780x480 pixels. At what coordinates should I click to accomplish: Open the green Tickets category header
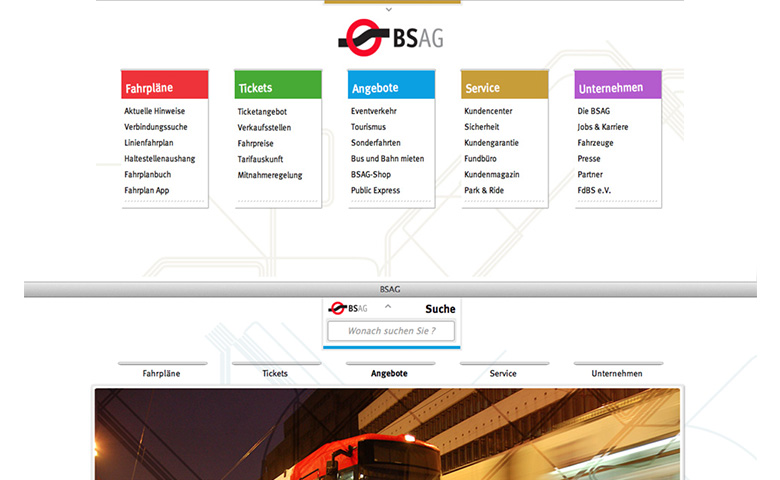(278, 85)
